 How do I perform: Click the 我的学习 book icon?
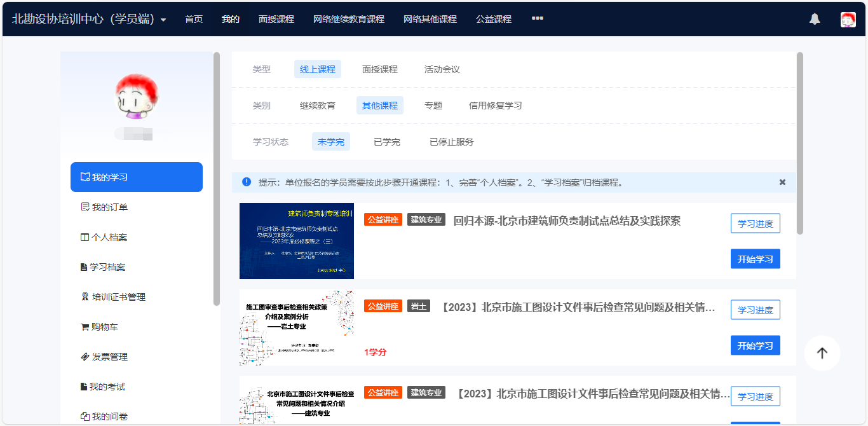click(x=85, y=177)
